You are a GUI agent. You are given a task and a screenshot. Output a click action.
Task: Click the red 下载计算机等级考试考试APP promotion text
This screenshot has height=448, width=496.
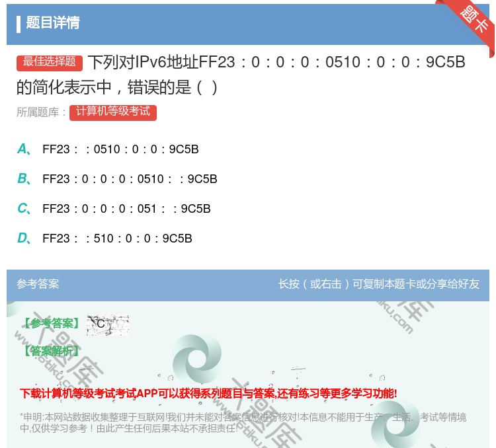point(208,394)
